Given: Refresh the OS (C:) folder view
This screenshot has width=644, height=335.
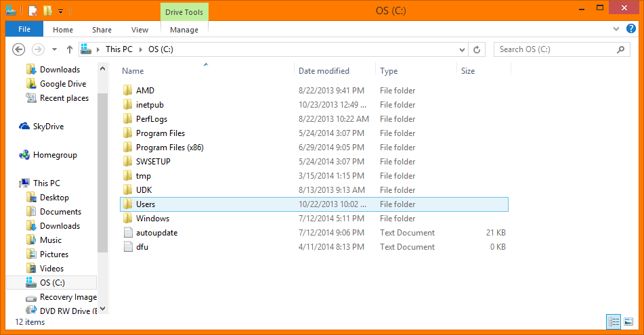Looking at the screenshot, I should click(x=477, y=49).
